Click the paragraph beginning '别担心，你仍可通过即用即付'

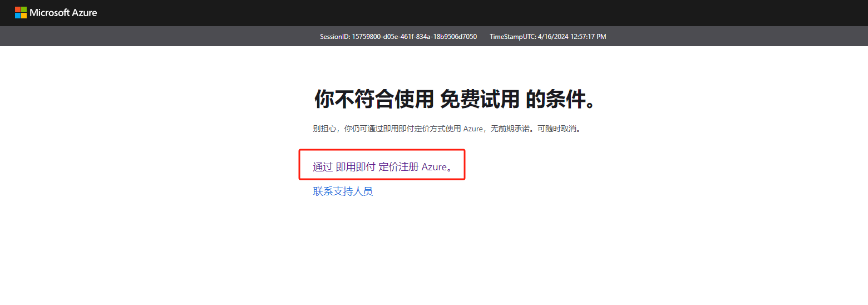[447, 129]
